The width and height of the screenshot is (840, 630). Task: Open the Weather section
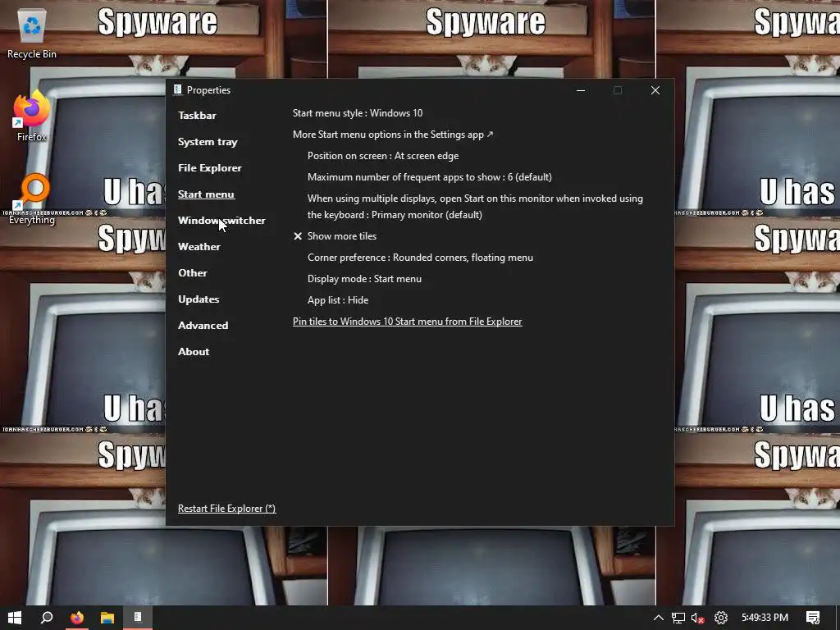(x=199, y=247)
